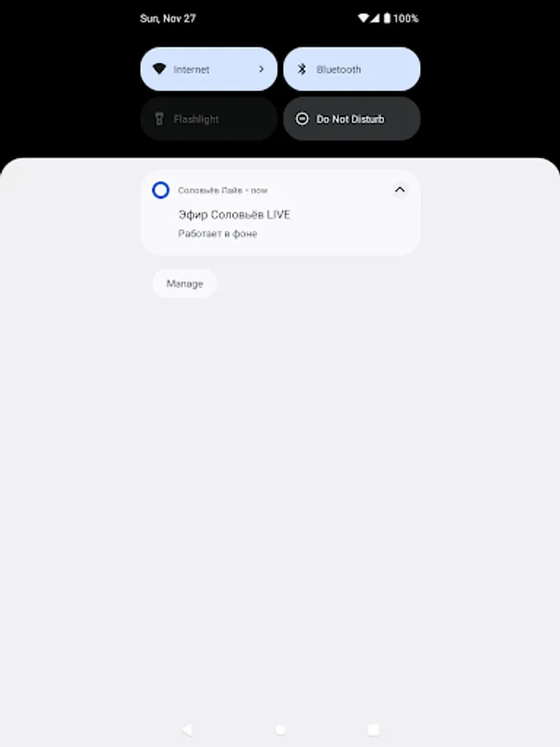The height and width of the screenshot is (747, 560).
Task: Open the Эфир Соловьёв LIVE notification
Action: tap(280, 212)
